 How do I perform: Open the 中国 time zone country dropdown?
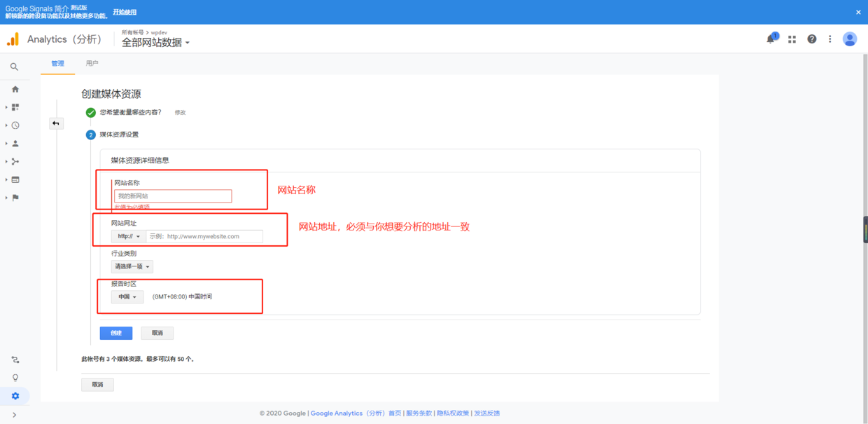(127, 297)
